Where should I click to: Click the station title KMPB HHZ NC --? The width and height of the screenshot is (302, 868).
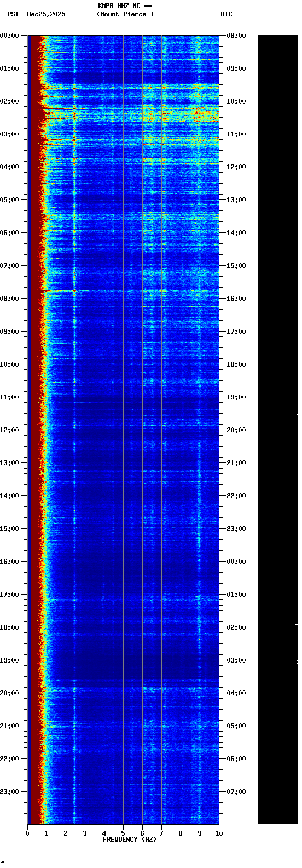point(125,6)
